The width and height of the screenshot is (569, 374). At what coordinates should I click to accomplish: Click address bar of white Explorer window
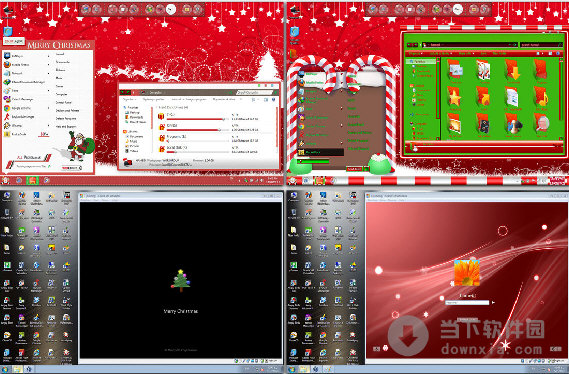187,93
